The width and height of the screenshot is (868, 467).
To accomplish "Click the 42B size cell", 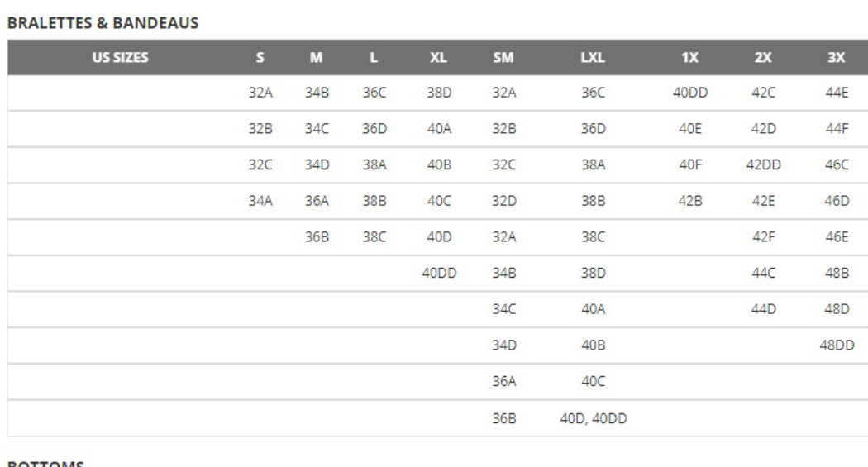I will pos(689,201).
